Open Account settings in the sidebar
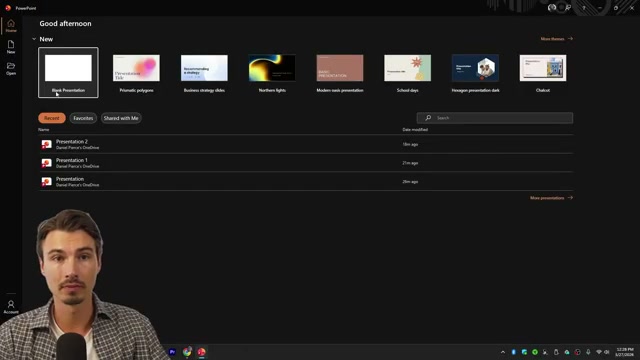The image size is (640, 360). click(x=11, y=307)
